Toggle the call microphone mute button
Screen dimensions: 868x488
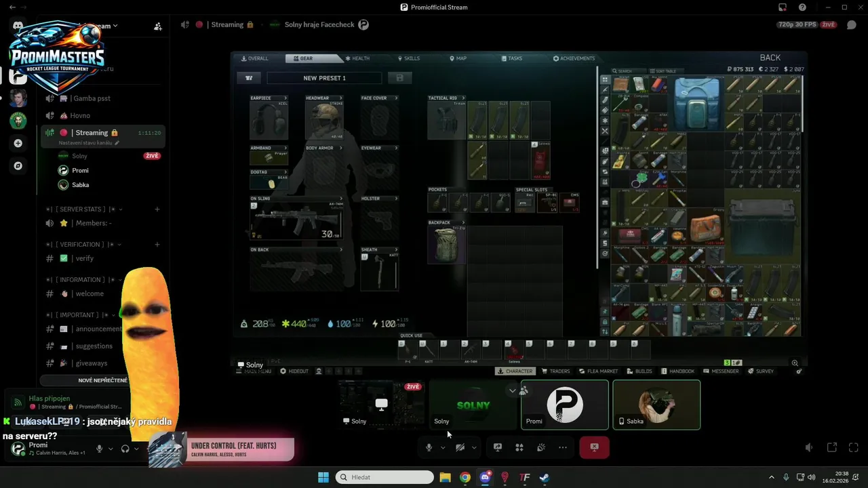pos(429,447)
